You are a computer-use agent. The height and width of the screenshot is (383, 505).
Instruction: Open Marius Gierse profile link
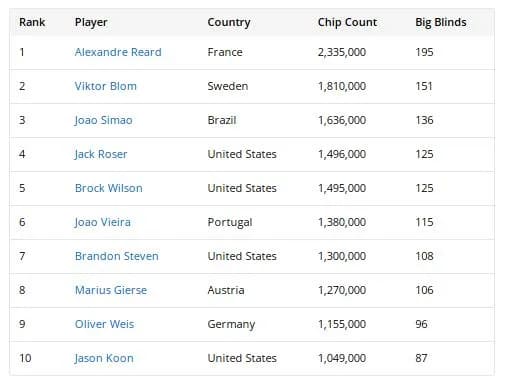(x=111, y=290)
